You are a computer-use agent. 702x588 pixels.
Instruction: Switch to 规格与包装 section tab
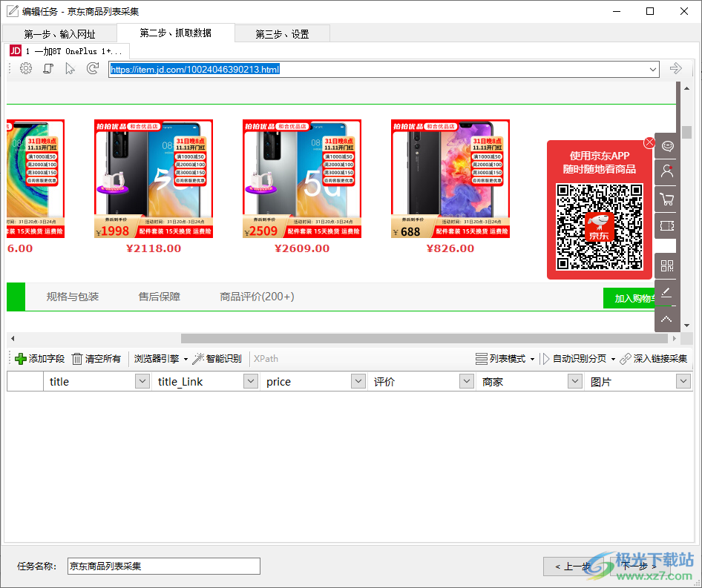73,297
